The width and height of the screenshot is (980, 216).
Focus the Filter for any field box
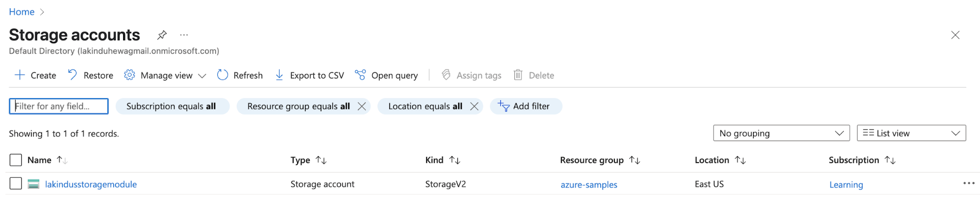(x=59, y=106)
